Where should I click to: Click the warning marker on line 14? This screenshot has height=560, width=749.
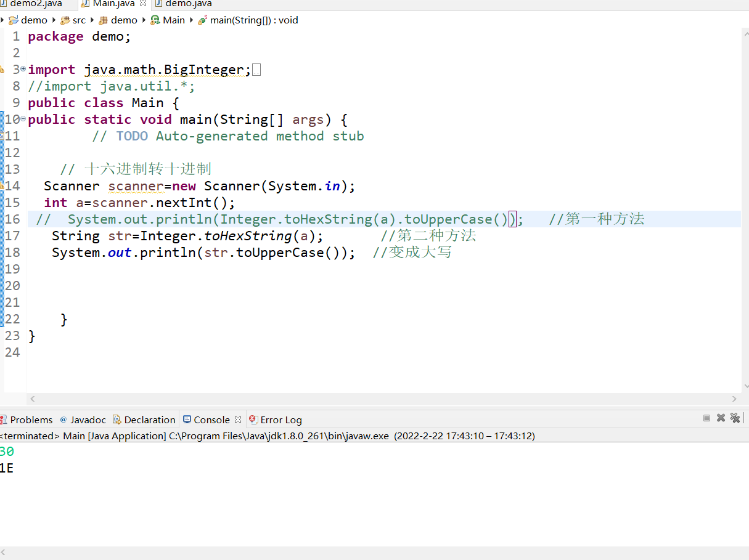[2, 185]
